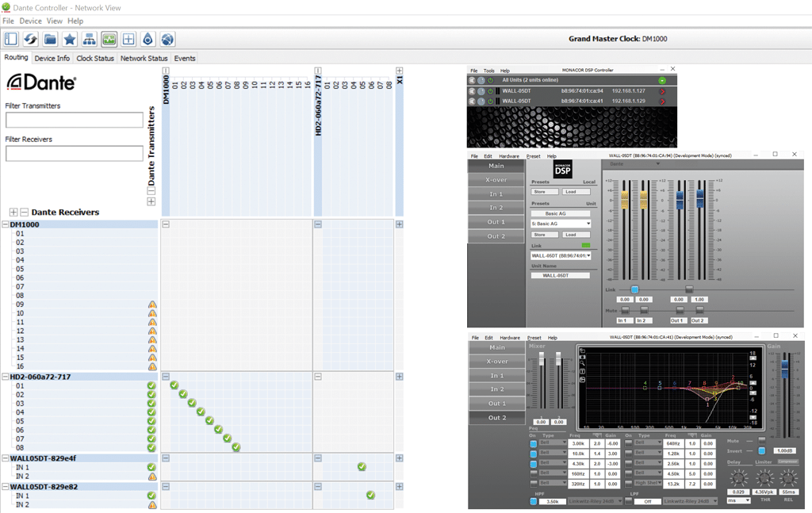Viewport: 812px width, 513px height.
Task: Toggle the On switch for 160Hz Peq band
Action: click(534, 473)
